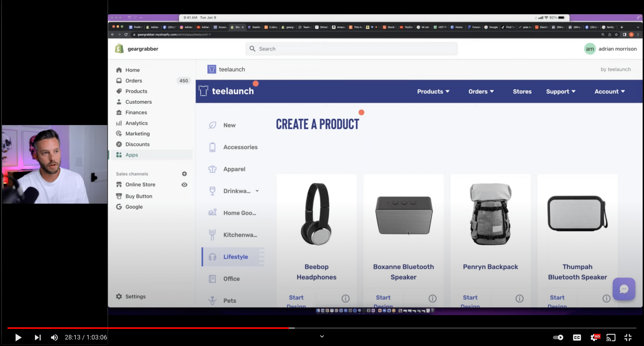Click the Shopify Search field
This screenshot has width=644, height=346.
(x=351, y=49)
